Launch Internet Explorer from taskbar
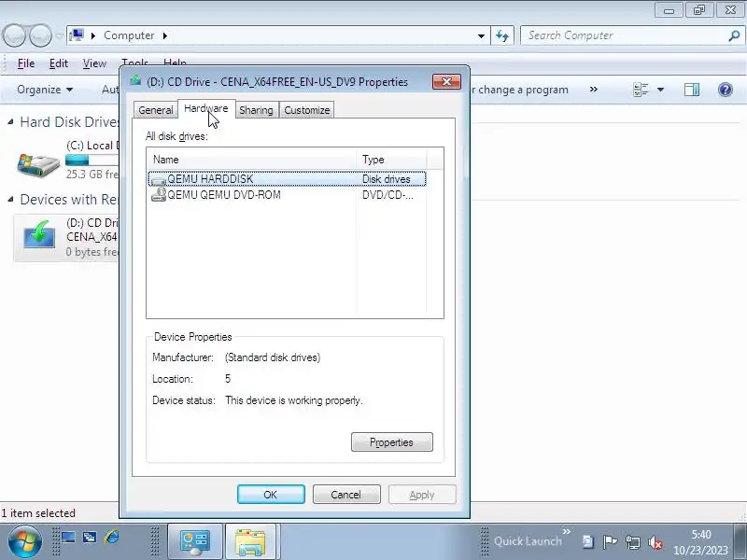The image size is (747, 560). coord(112,538)
